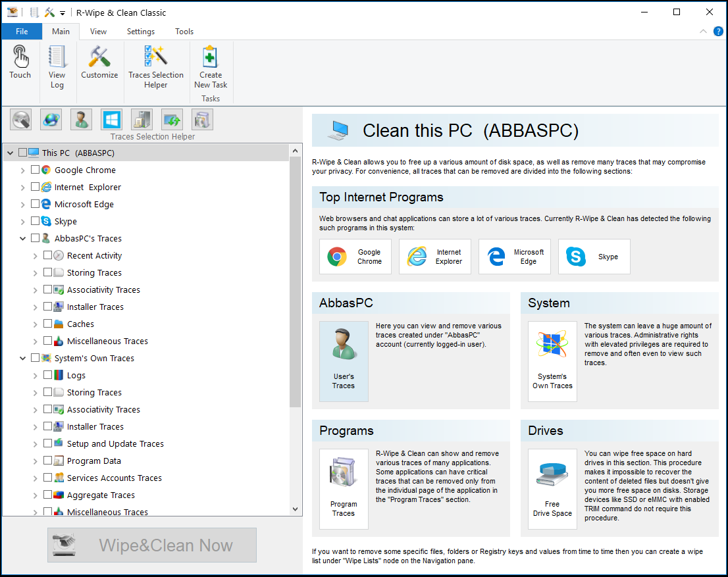Select the internet globe helper icon
Image resolution: width=728 pixels, height=577 pixels.
51,120
